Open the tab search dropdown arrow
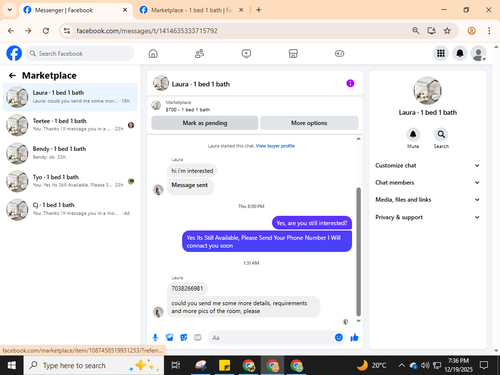 [10, 10]
